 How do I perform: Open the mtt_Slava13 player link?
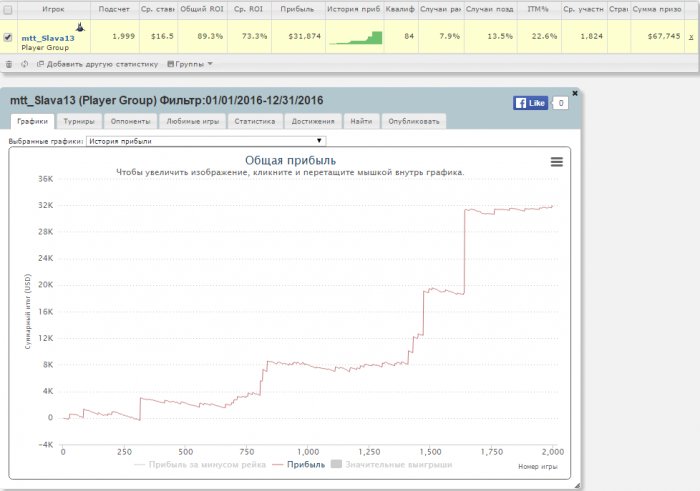[x=48, y=38]
